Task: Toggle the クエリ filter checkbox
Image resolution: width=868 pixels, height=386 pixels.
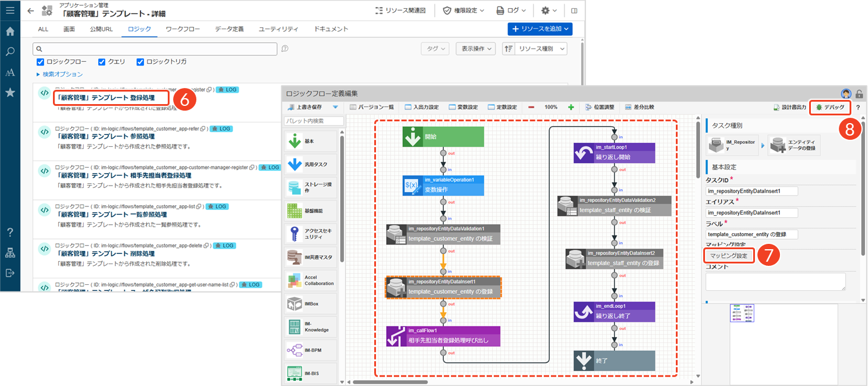Action: pos(102,62)
